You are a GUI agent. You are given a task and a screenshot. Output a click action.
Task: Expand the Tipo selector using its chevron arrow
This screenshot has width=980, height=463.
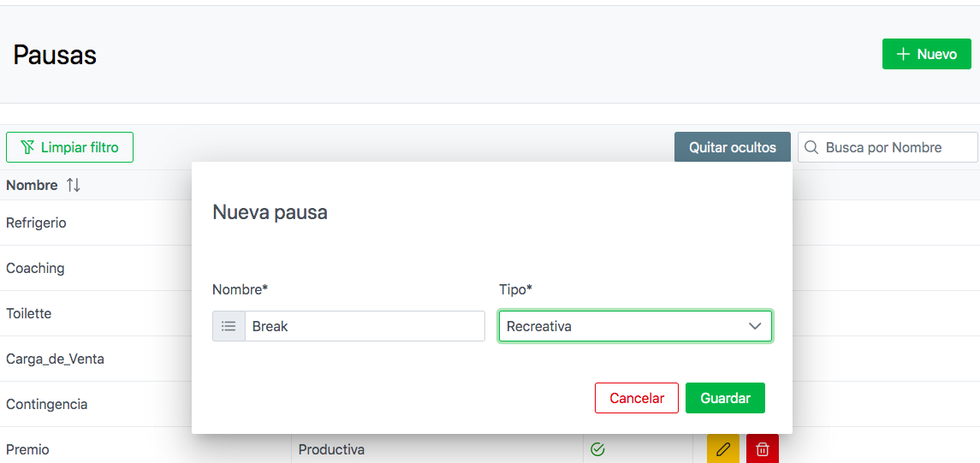click(x=755, y=326)
